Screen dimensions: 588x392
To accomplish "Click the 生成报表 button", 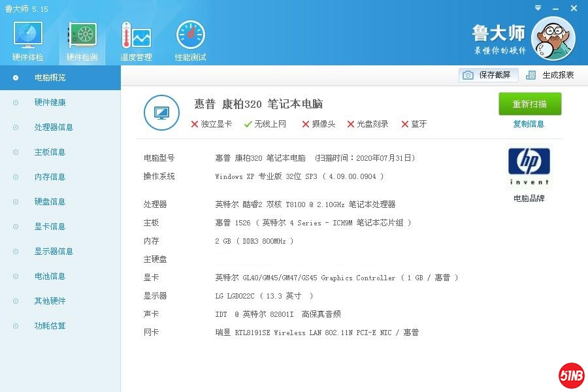I will [549, 75].
